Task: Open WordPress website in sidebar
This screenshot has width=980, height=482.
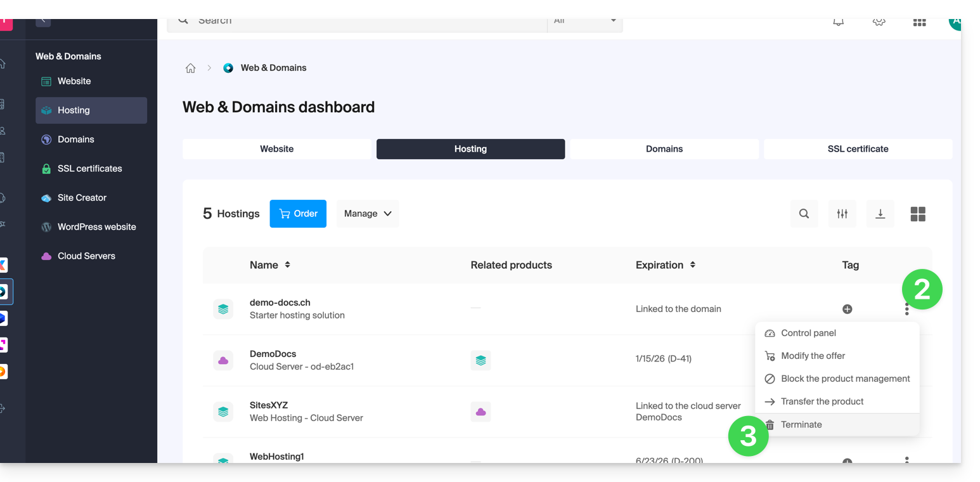Action: [x=96, y=227]
